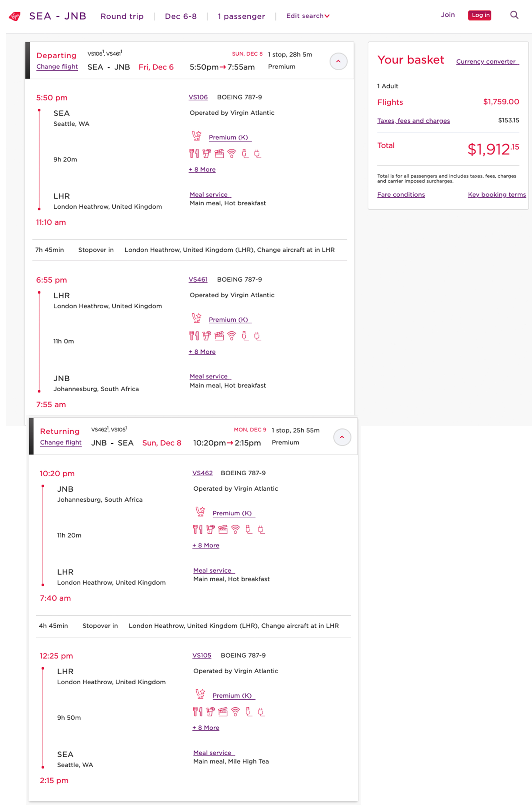Screen dimensions: 532x810
Task: Click the VS462 Wi-Fi icon
Action: pyautogui.click(x=235, y=529)
